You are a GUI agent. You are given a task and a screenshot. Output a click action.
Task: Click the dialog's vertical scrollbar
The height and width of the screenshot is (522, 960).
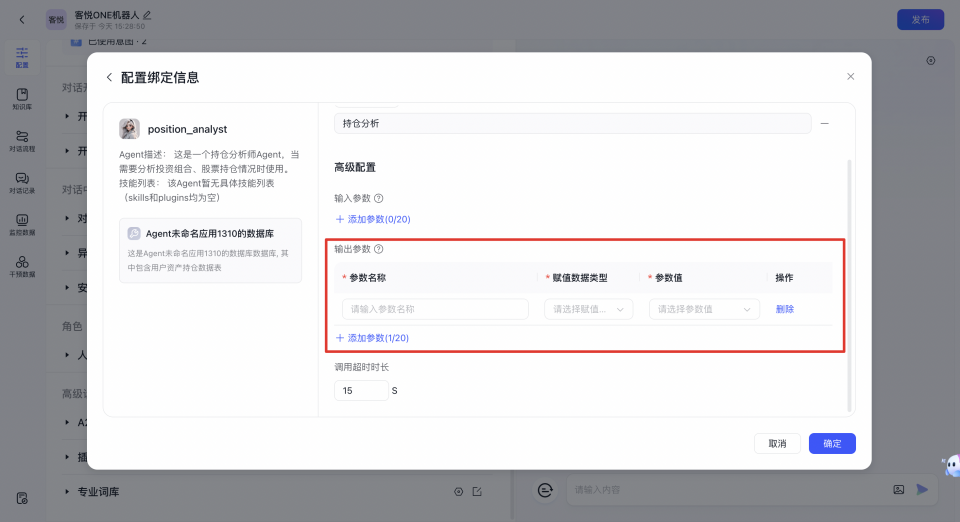(849, 285)
